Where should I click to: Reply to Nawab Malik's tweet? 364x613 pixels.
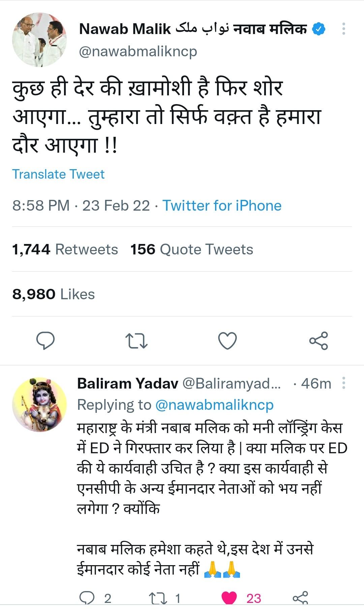(45, 340)
